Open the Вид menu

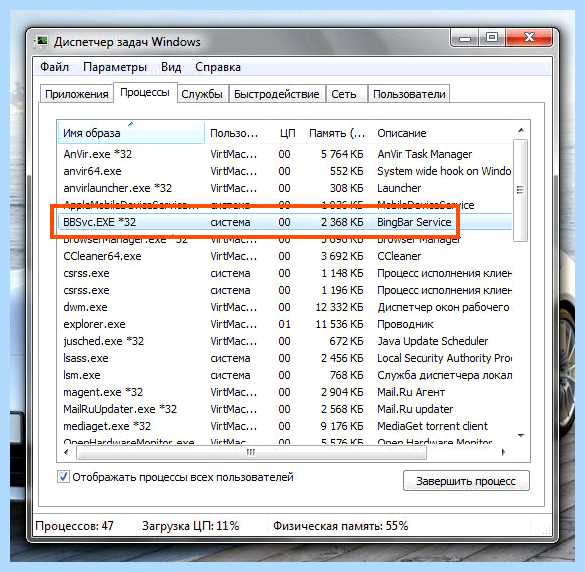point(171,67)
